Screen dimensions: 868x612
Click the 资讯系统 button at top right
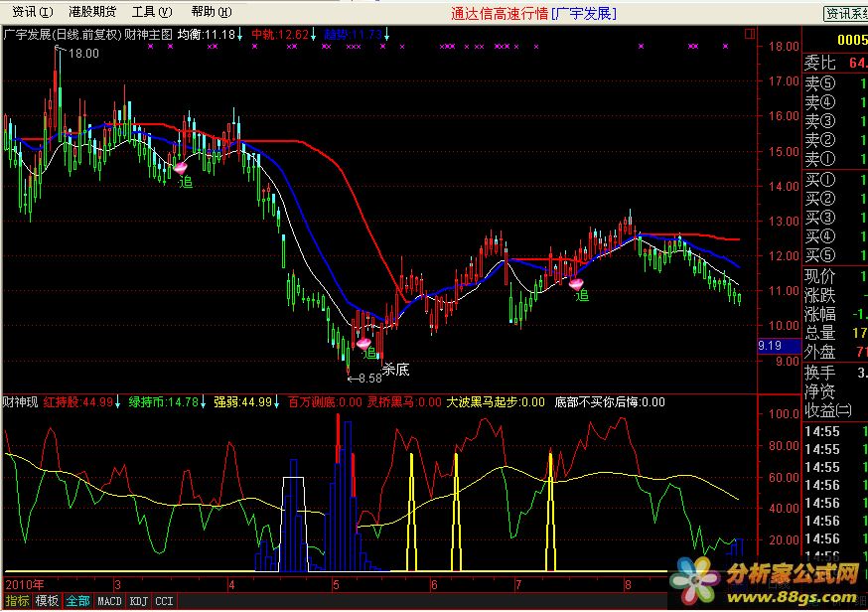click(x=846, y=14)
